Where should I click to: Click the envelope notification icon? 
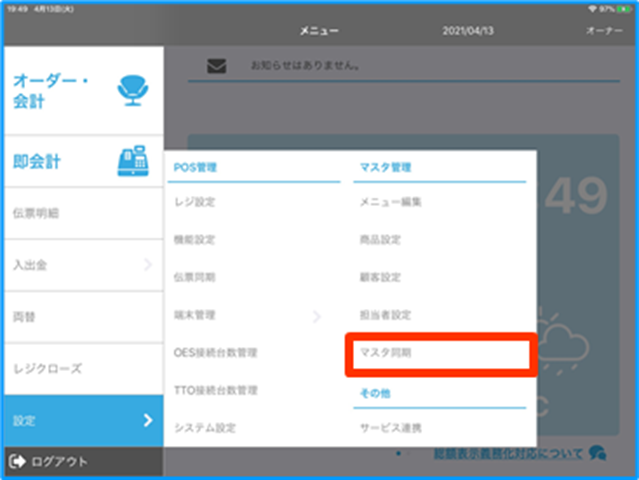coord(216,67)
